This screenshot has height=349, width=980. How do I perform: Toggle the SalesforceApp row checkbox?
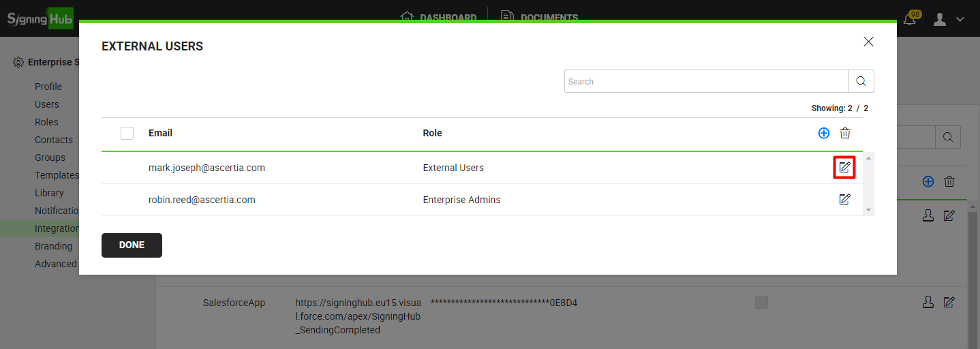(x=761, y=303)
